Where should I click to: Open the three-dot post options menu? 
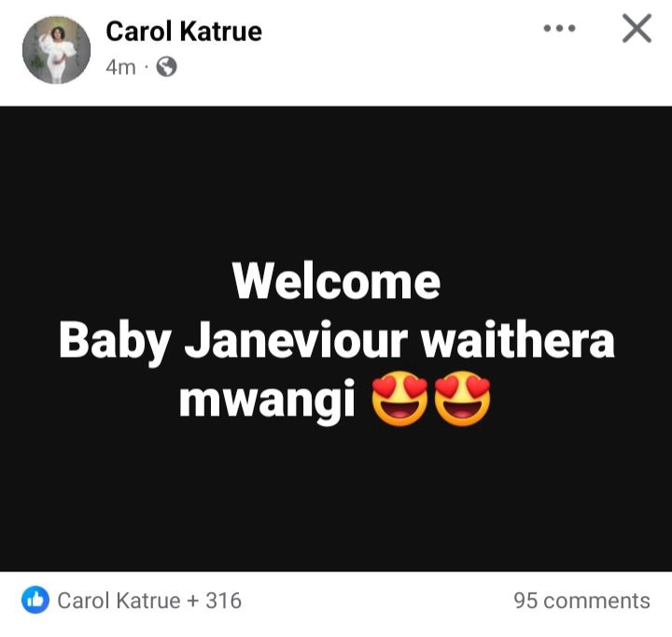[559, 29]
